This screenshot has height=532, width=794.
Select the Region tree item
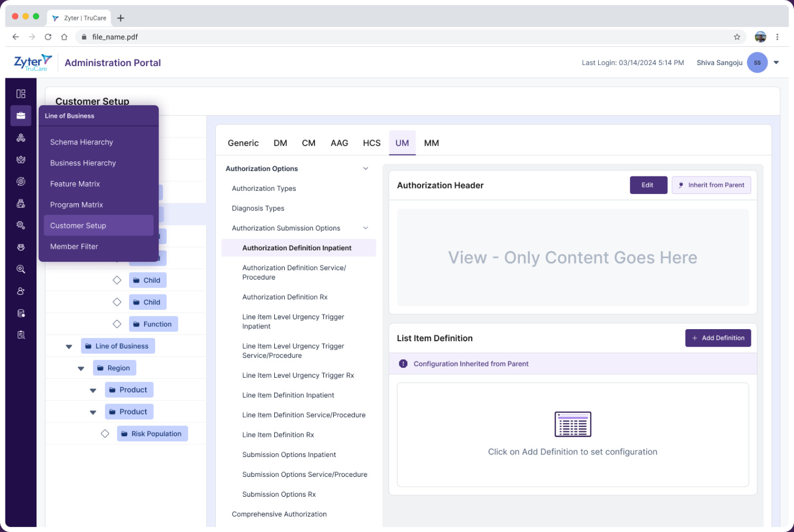pos(114,368)
